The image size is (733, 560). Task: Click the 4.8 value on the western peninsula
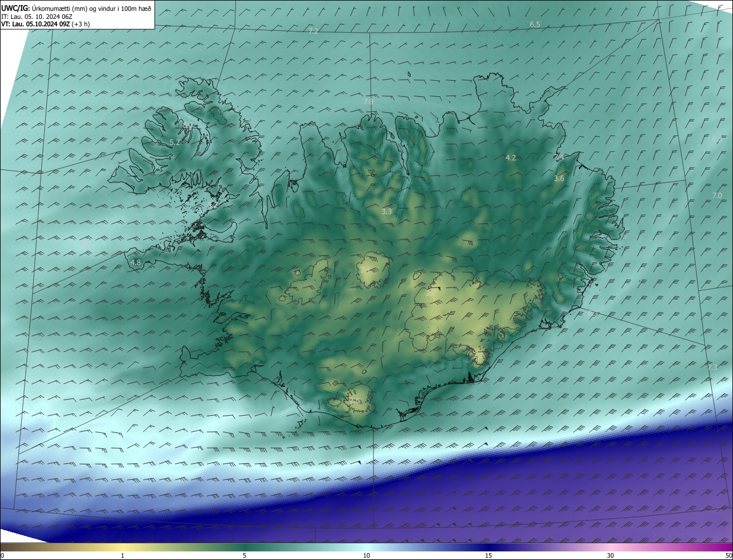(136, 262)
